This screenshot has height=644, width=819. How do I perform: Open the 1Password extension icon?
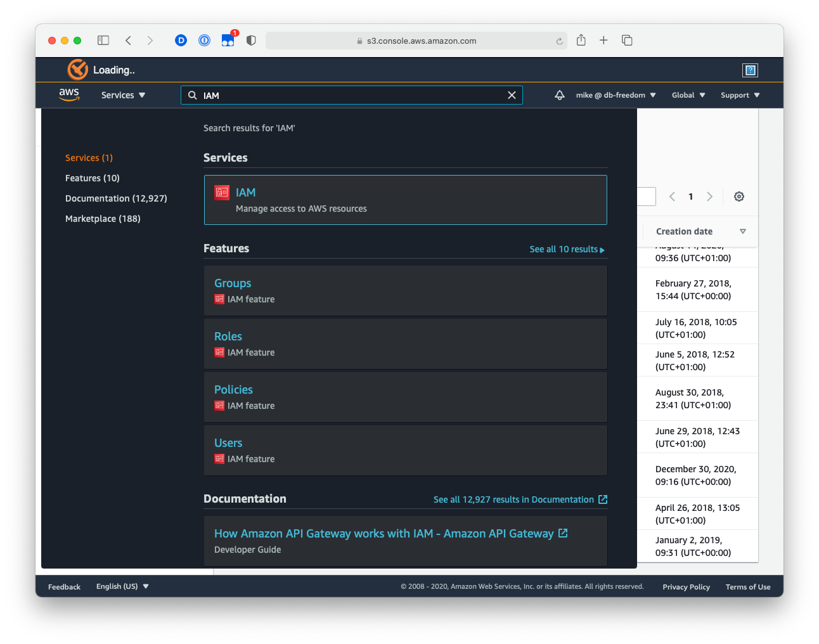tap(205, 41)
